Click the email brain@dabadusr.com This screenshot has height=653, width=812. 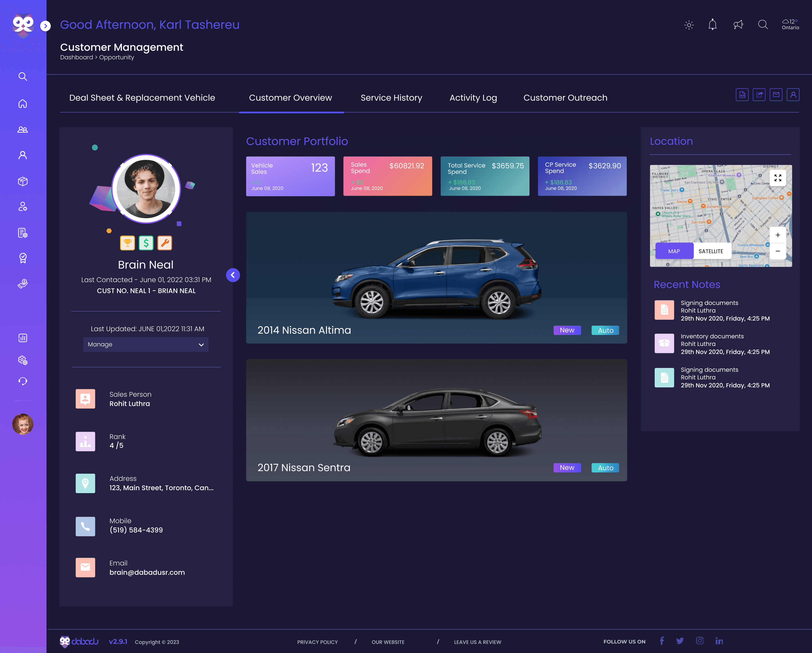tap(147, 572)
